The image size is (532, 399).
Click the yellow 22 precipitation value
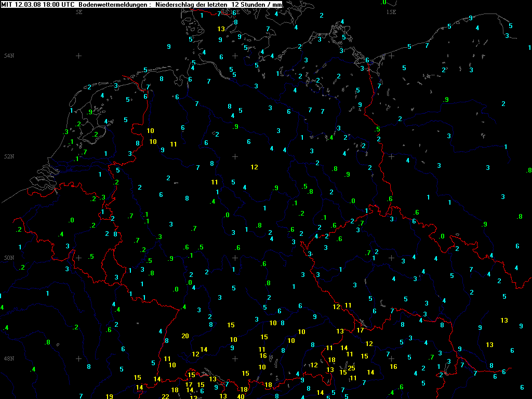click(165, 396)
